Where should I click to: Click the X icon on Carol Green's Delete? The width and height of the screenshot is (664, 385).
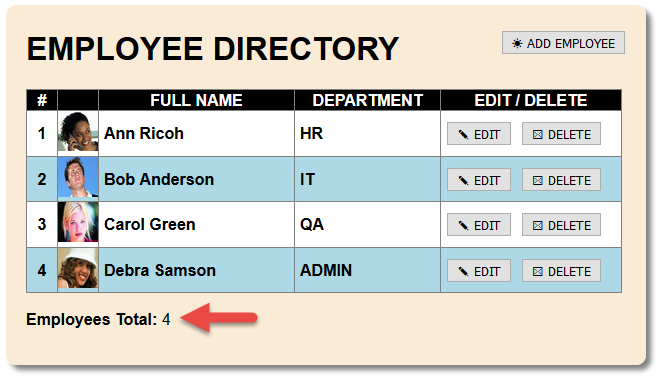(537, 225)
